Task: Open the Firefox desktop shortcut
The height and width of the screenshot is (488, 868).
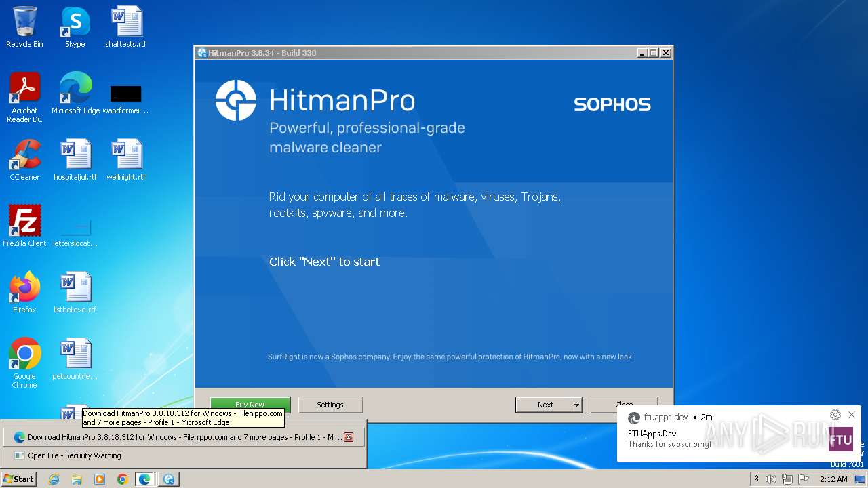Action: point(24,293)
